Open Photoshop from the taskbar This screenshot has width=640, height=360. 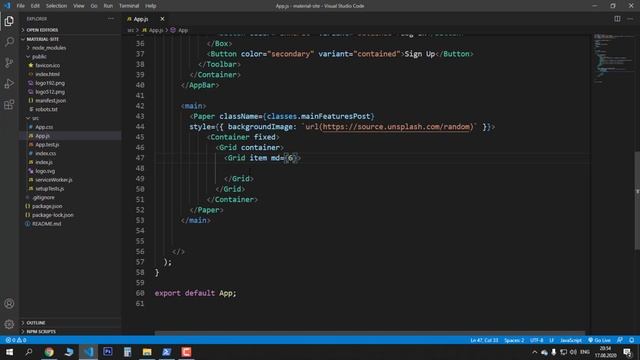pyautogui.click(x=108, y=352)
